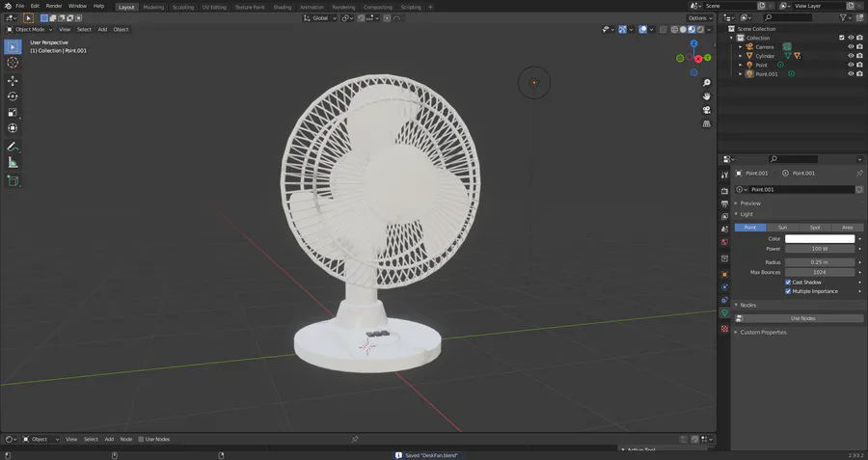Open the Scene properties tab

tap(724, 230)
